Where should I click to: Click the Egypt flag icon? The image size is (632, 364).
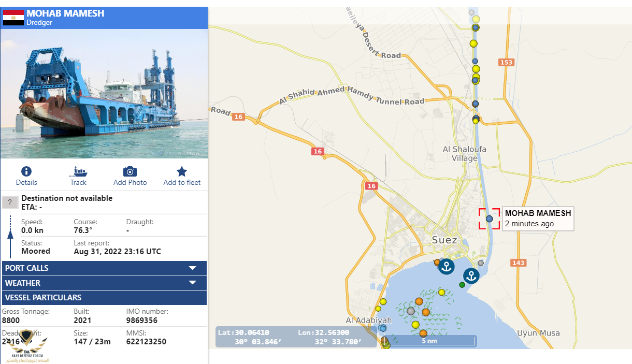[x=13, y=18]
